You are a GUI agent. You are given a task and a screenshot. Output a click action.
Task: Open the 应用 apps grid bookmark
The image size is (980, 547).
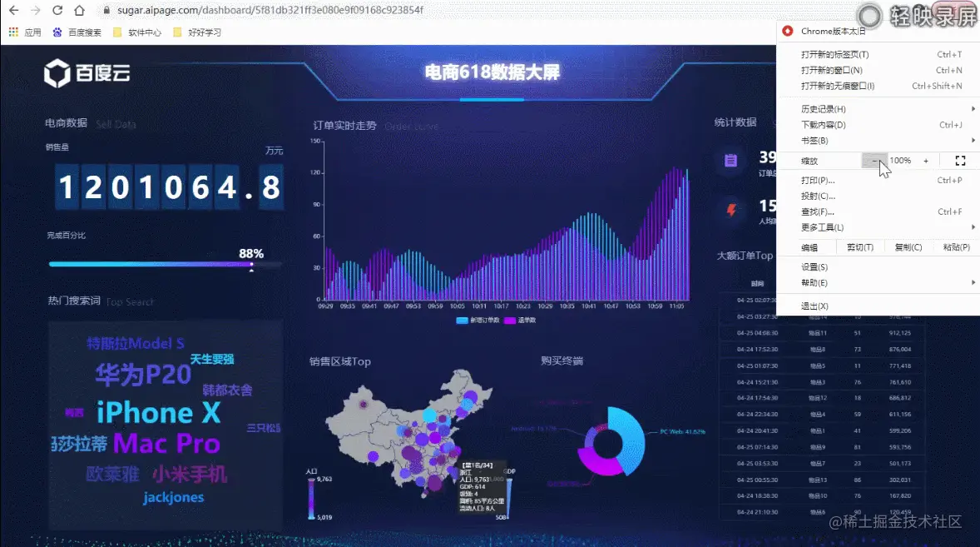(x=25, y=32)
